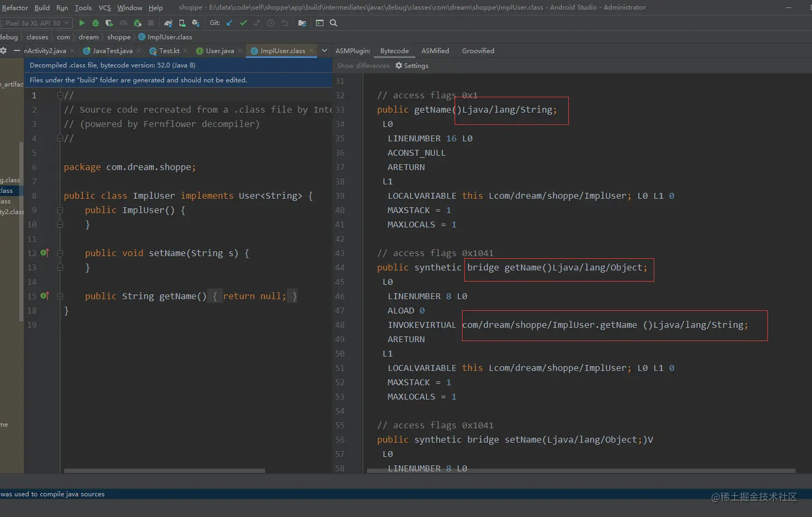This screenshot has width=812, height=517.
Task: Switch to the Groovified tab
Action: [478, 51]
